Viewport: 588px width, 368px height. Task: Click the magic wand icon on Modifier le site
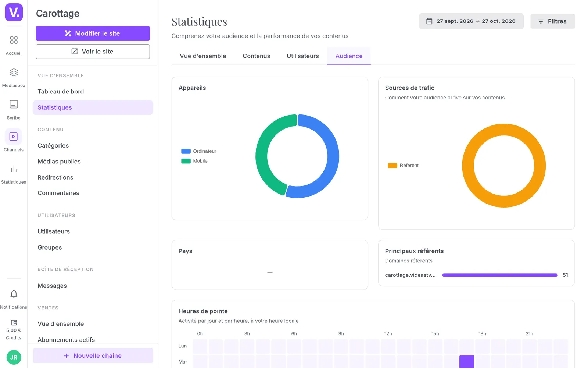[68, 33]
